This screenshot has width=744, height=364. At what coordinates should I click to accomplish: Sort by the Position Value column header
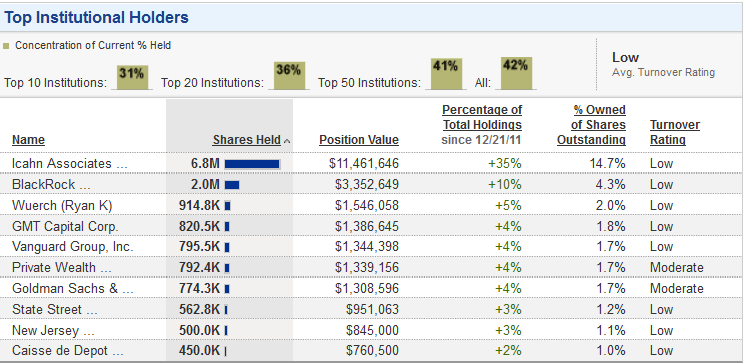(x=359, y=140)
